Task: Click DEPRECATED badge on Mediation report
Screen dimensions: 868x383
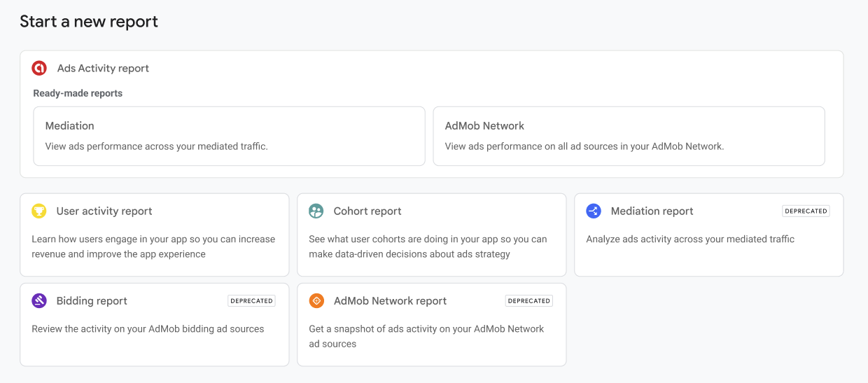Action: [x=806, y=211]
